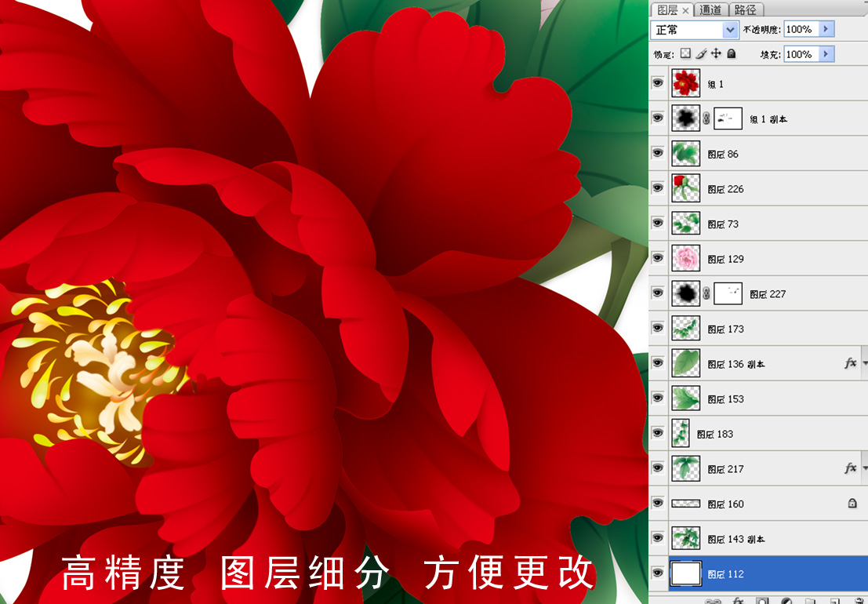Switch to the 通道 channels tab
This screenshot has height=604, width=868.
(710, 10)
